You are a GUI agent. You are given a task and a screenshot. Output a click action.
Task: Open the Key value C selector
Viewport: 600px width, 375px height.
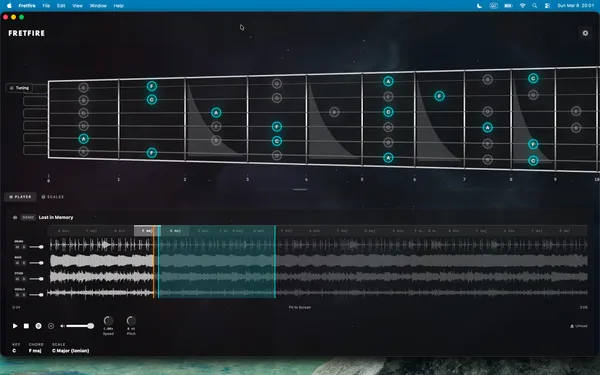[x=14, y=351]
